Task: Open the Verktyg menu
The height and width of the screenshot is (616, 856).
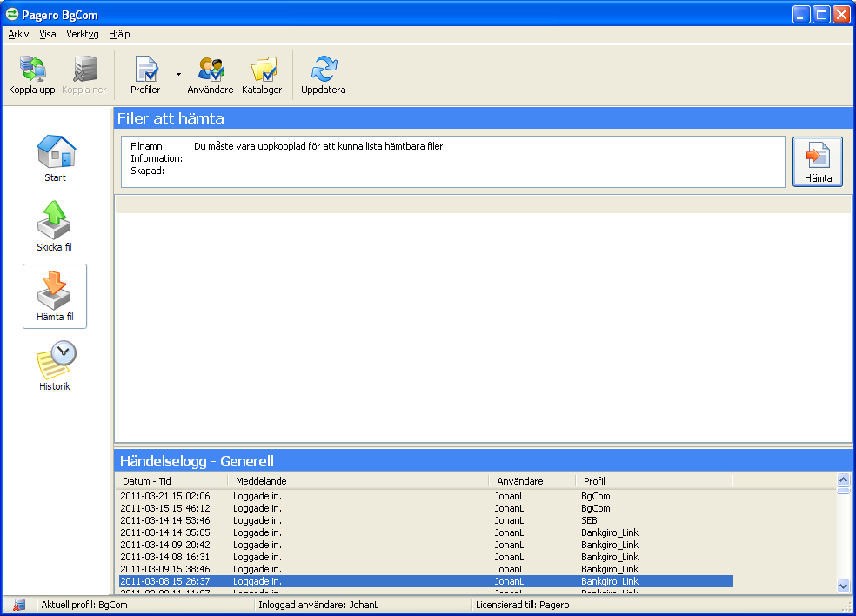Action: (83, 34)
